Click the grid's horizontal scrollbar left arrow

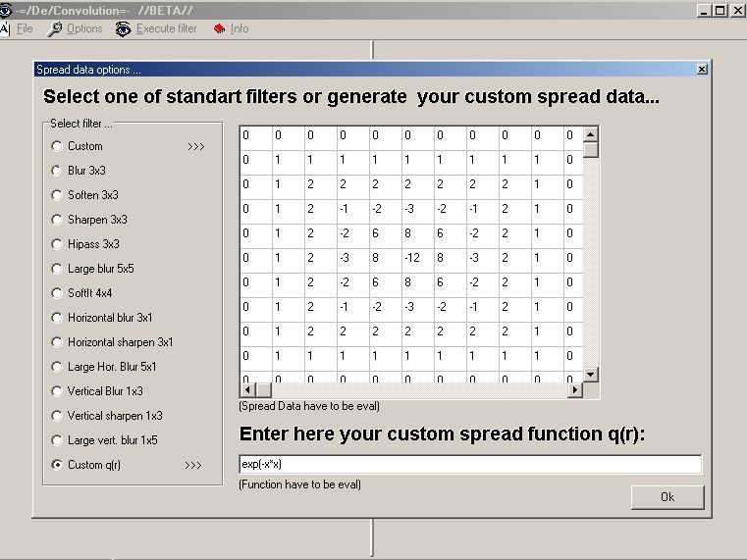[248, 389]
